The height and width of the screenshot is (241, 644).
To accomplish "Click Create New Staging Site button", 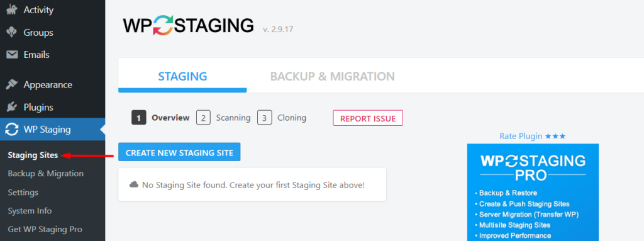I will pos(179,152).
